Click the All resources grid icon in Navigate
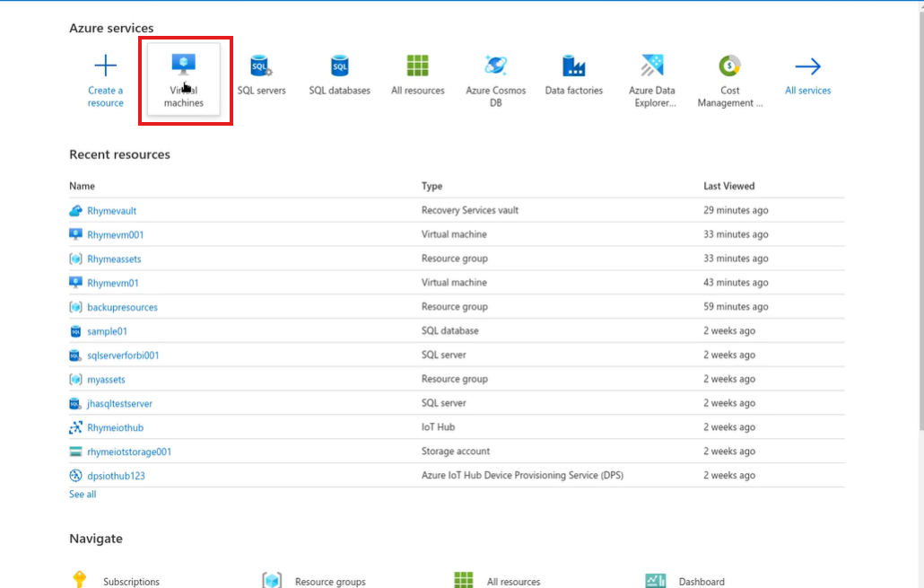This screenshot has width=924, height=588. (x=463, y=580)
